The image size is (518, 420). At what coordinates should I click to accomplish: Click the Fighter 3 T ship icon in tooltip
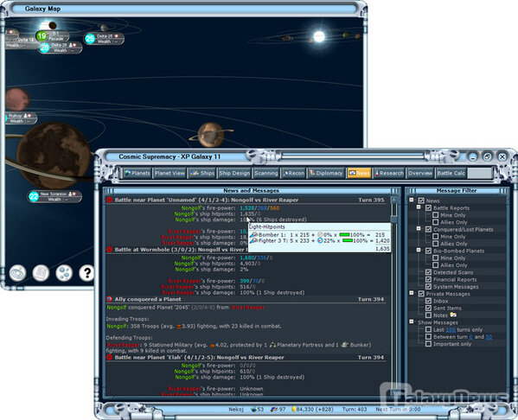[253, 241]
